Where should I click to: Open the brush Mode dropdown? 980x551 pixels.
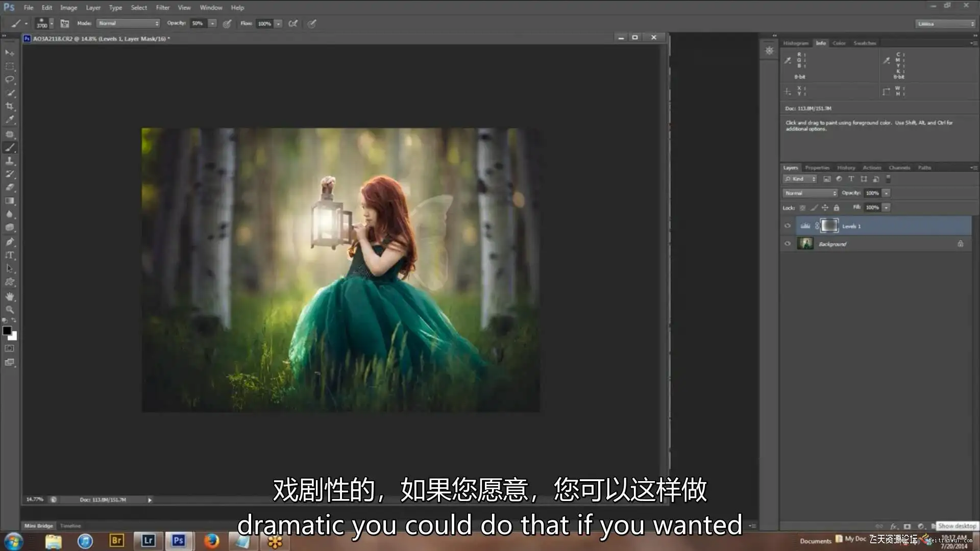click(128, 23)
